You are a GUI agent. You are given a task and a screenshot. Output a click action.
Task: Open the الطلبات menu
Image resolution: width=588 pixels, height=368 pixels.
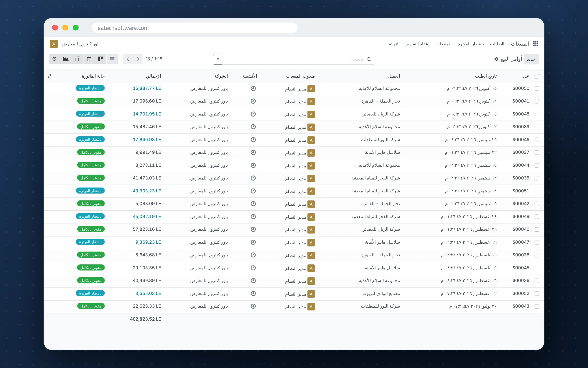[x=497, y=44]
